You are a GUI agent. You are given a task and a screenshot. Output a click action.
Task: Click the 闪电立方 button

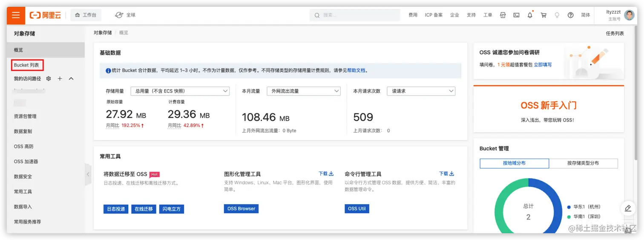[172, 209]
